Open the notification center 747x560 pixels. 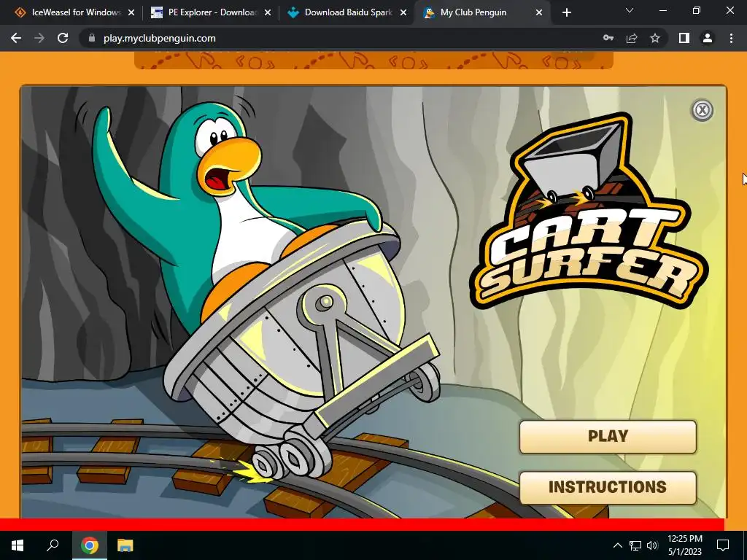(x=723, y=545)
